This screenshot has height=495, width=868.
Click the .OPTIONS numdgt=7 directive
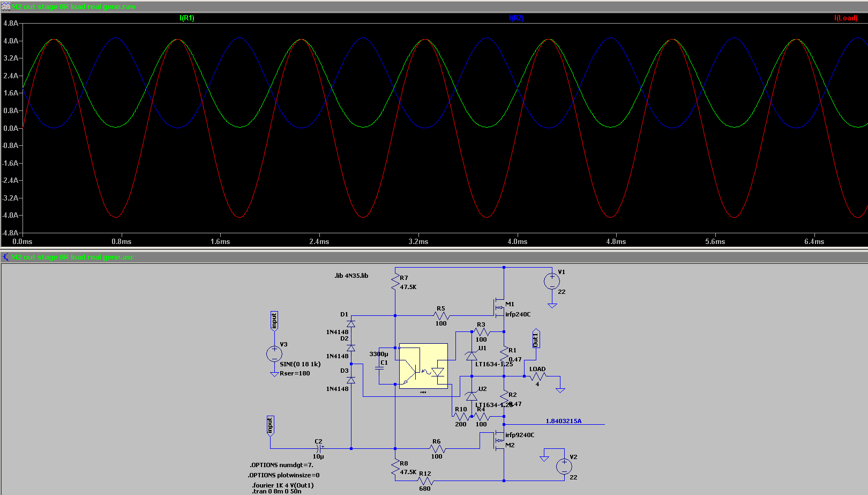click(x=281, y=465)
